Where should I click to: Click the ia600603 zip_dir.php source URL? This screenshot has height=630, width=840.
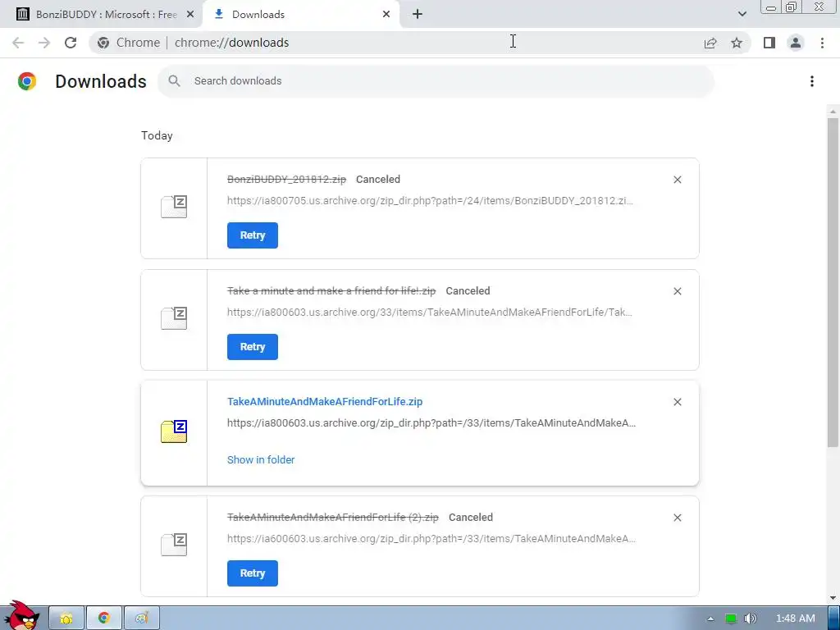click(431, 539)
